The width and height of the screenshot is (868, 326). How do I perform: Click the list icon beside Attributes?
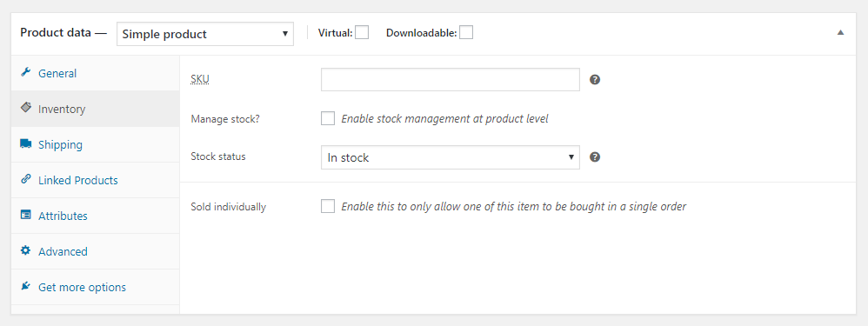pos(25,216)
